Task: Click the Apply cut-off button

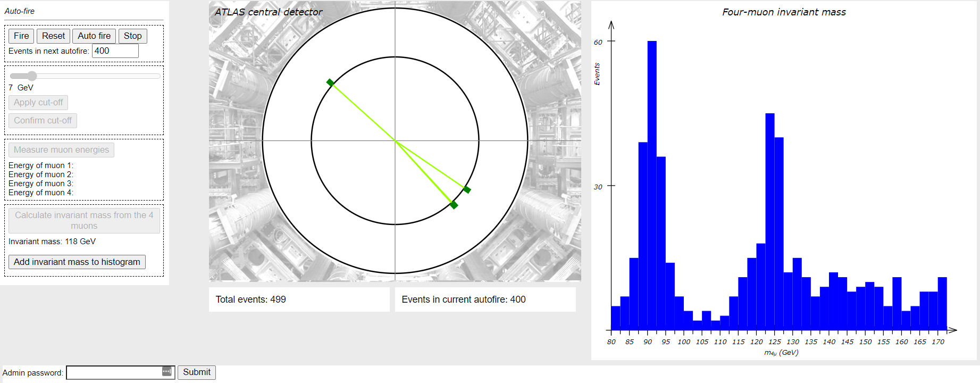Action: tap(38, 103)
